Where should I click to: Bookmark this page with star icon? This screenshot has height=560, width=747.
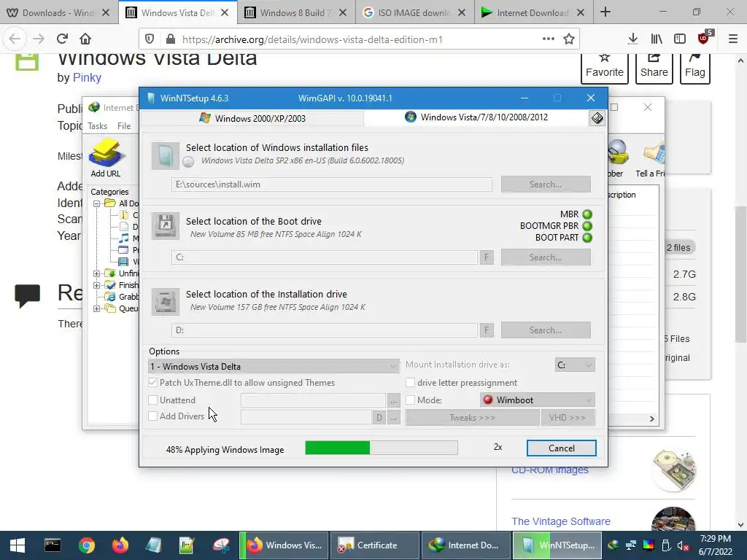pos(569,39)
